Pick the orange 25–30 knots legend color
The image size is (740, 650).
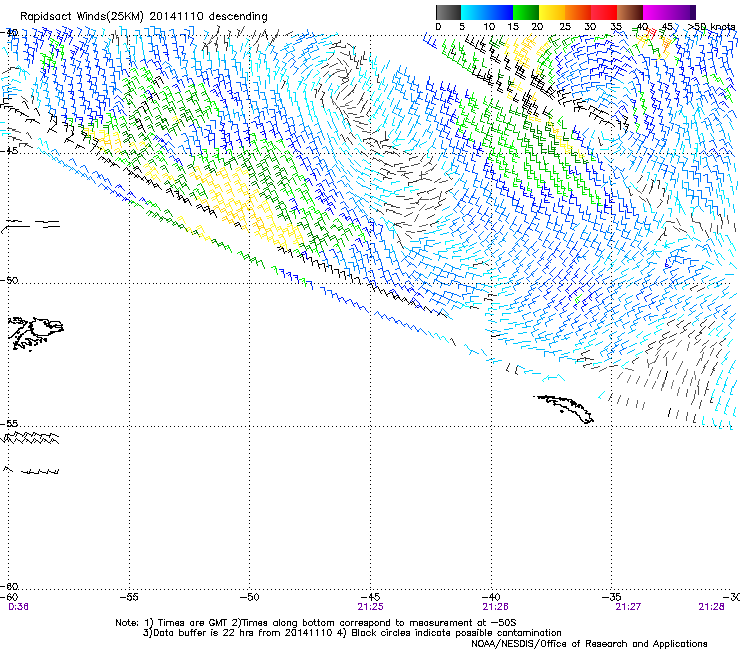coord(578,12)
